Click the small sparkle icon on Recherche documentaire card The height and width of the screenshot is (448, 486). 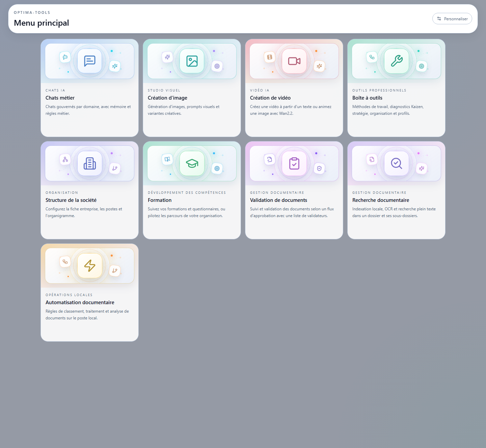tap(422, 168)
